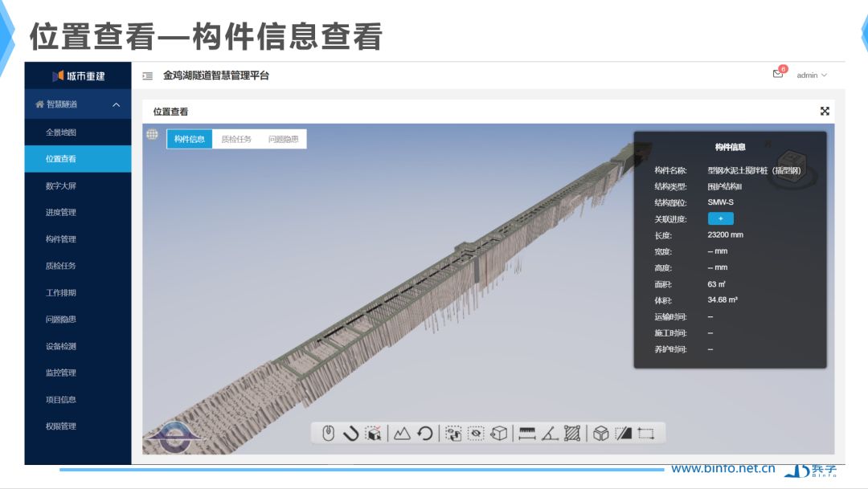This screenshot has width=868, height=489.
Task: Click the cube with arrow view icon
Action: pyautogui.click(x=499, y=433)
